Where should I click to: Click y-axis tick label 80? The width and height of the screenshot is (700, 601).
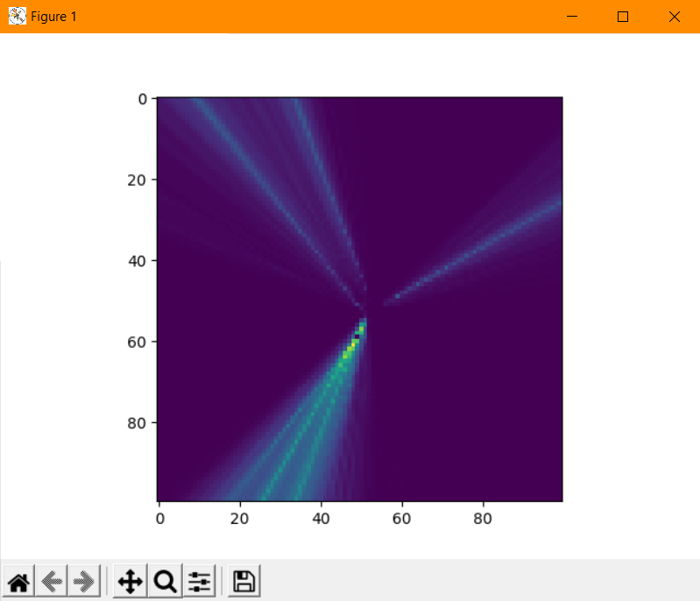coord(137,423)
